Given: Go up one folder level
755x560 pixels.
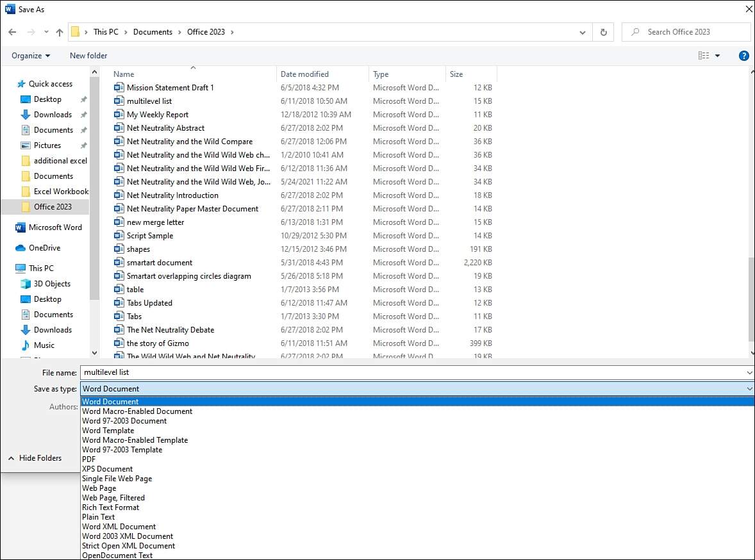Looking at the screenshot, I should tap(59, 32).
